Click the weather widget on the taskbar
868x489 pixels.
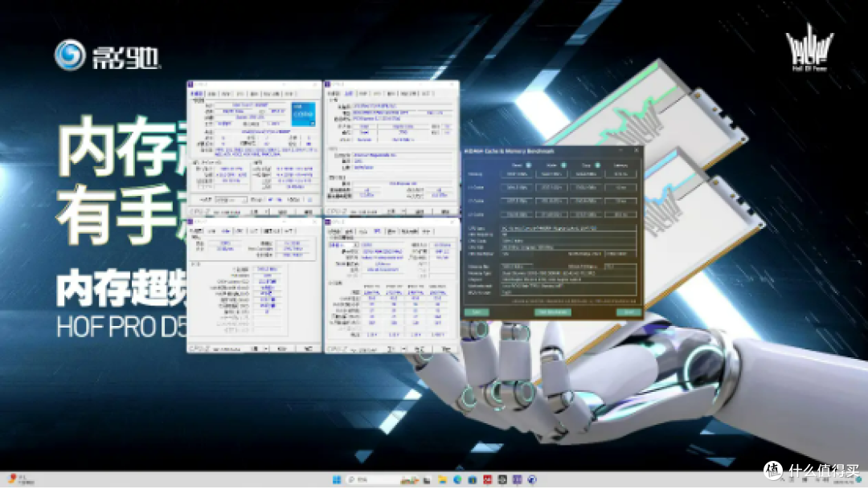pyautogui.click(x=20, y=479)
